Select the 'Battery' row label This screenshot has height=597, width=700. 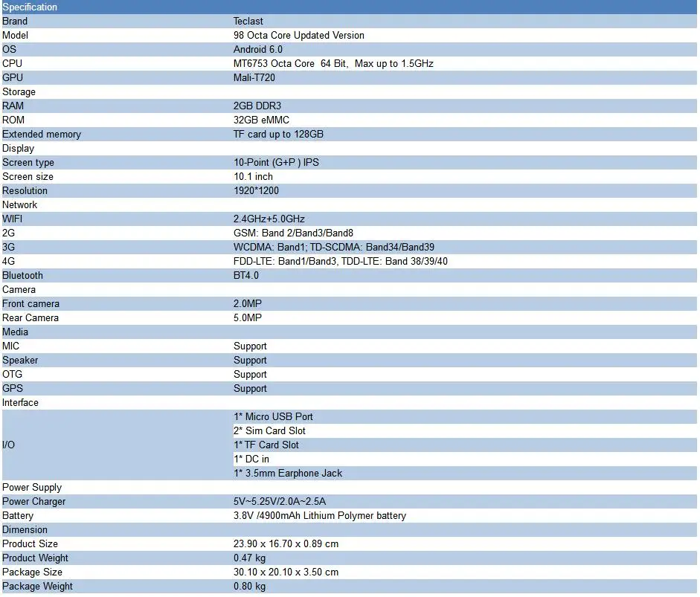coord(18,516)
